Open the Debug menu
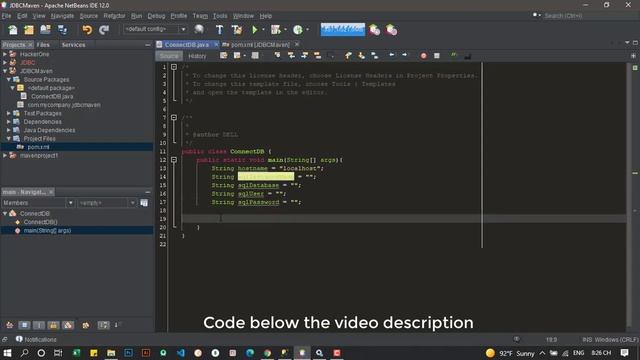Viewport: 640px width, 360px height. tap(156, 16)
